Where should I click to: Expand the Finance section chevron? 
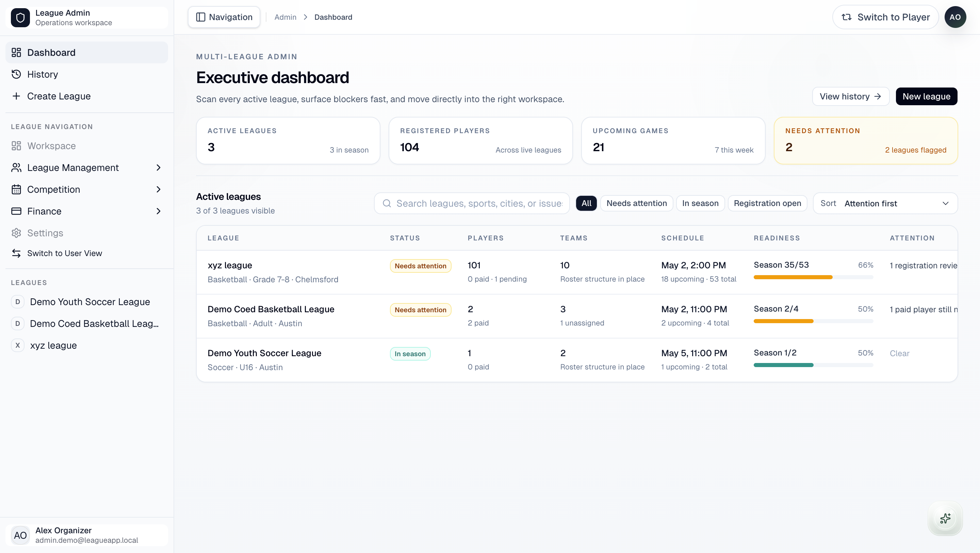(x=159, y=211)
